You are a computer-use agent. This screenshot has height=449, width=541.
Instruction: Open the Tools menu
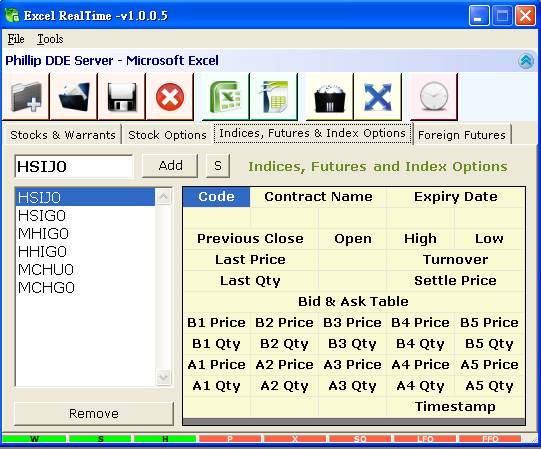pyautogui.click(x=50, y=39)
